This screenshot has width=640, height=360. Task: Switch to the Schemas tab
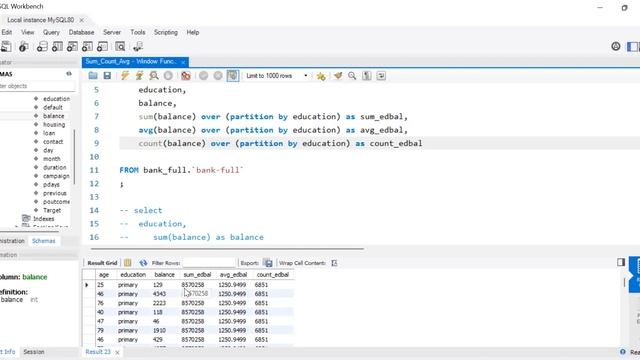pyautogui.click(x=44, y=241)
